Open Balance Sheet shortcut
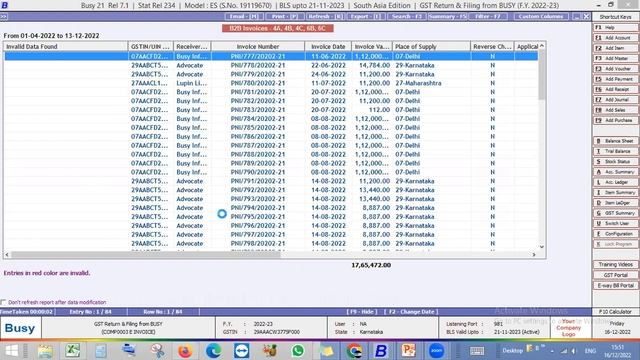The image size is (640, 360). click(616, 141)
